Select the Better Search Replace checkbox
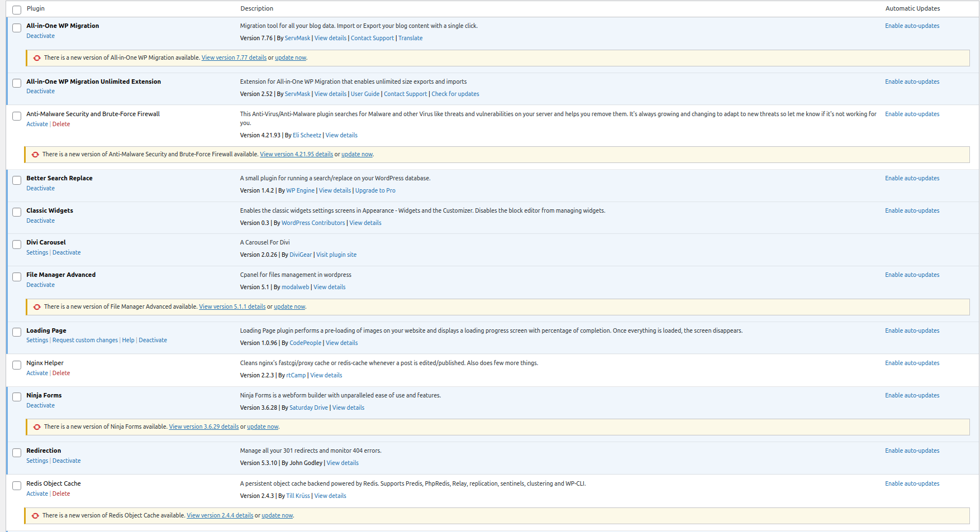The width and height of the screenshot is (980, 532). coord(17,180)
